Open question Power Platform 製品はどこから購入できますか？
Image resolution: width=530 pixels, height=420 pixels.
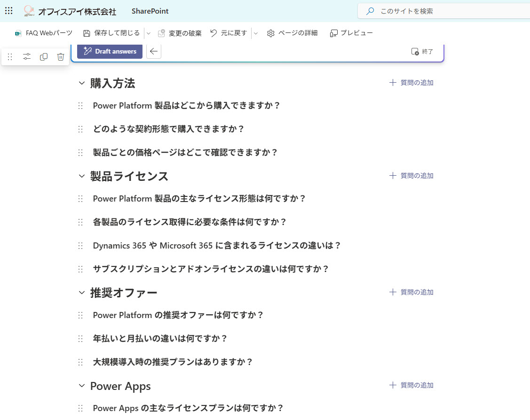[x=186, y=106]
